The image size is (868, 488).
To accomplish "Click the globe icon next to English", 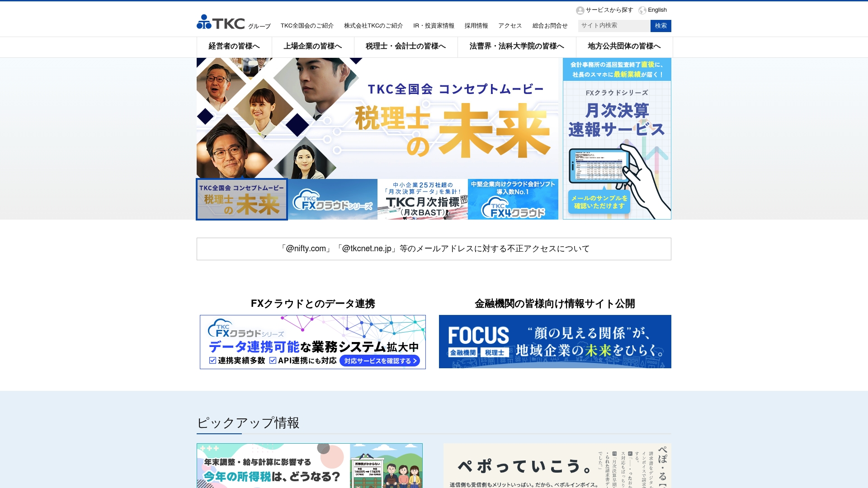I will coord(642,10).
